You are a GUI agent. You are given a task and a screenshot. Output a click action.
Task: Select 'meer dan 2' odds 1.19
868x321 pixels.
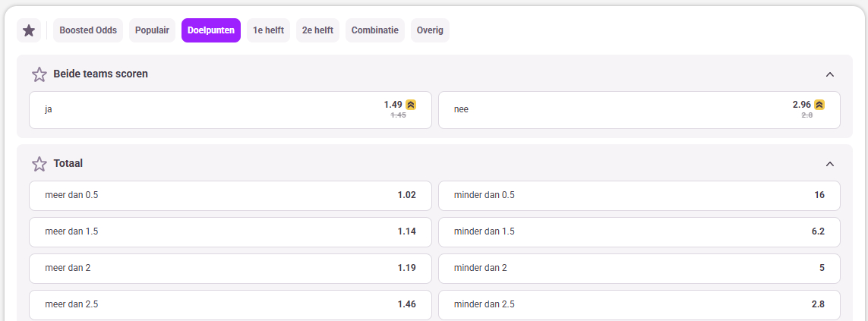point(230,269)
